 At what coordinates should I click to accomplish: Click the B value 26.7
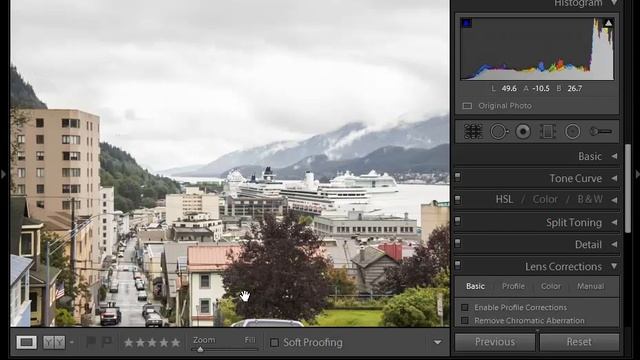574,89
